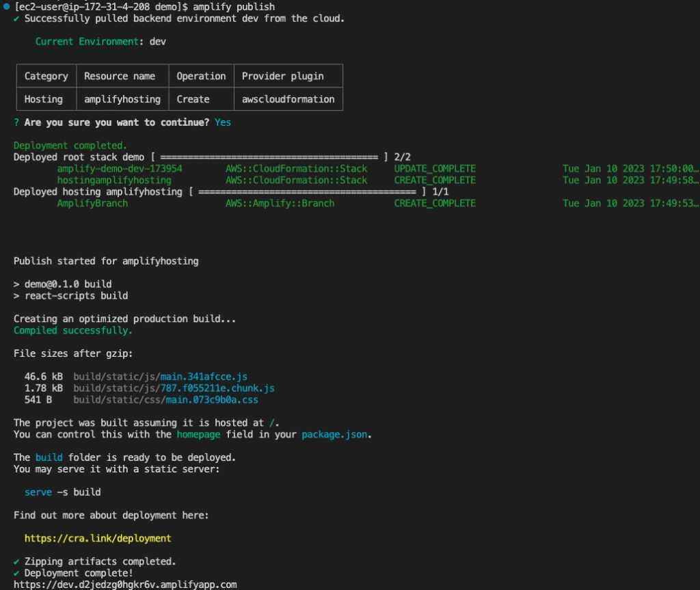Click the '46.6 kB' file size
The width and height of the screenshot is (700, 590).
pos(44,377)
